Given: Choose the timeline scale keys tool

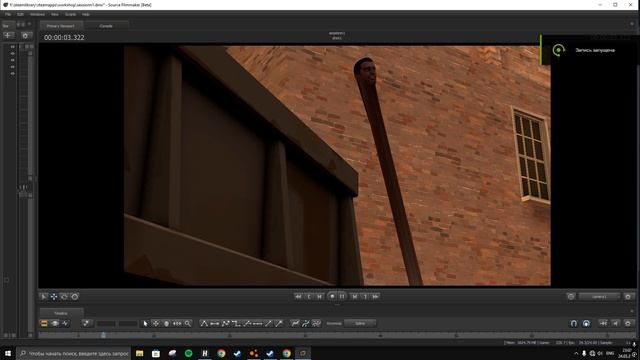Looking at the screenshot, I should (x=177, y=323).
